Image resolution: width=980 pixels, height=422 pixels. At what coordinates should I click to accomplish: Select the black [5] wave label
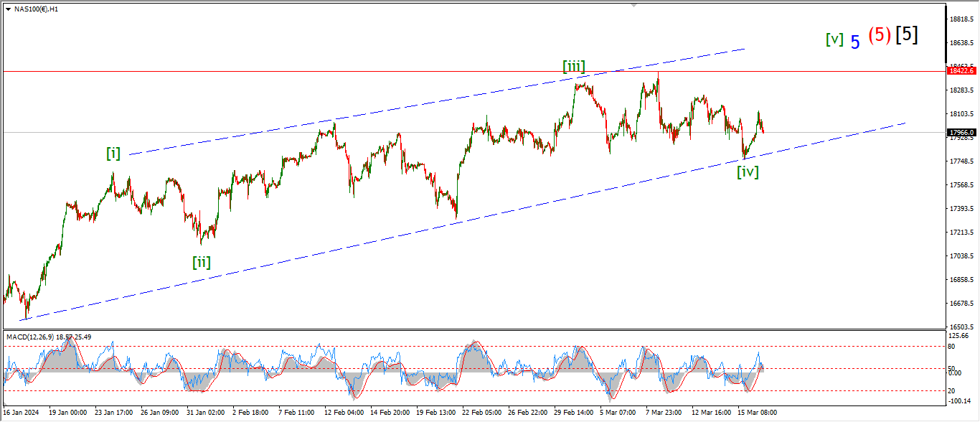coord(907,34)
